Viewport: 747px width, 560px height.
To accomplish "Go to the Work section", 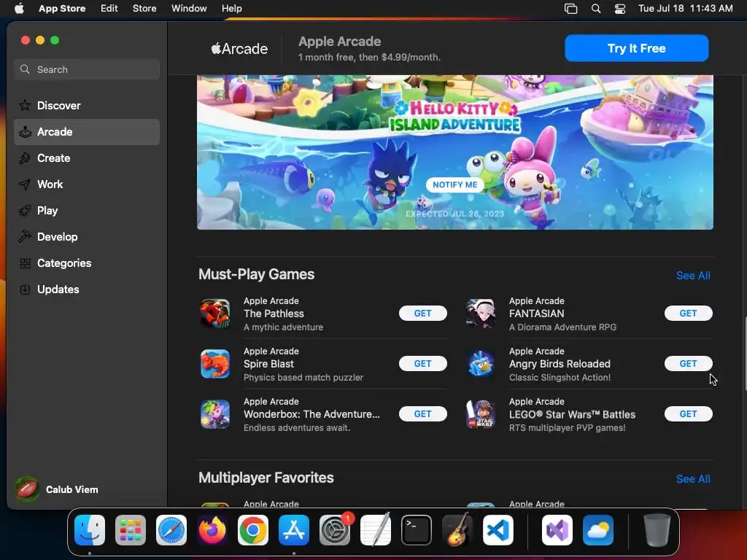I will tap(87, 184).
